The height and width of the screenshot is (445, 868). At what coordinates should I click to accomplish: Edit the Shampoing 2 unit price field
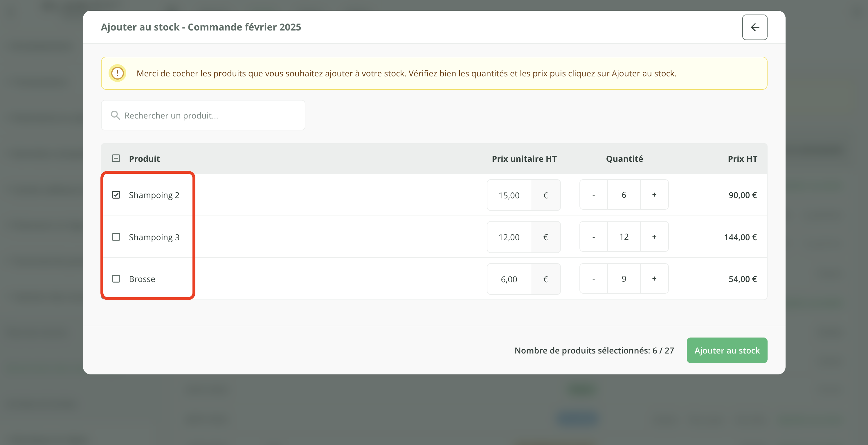point(509,195)
